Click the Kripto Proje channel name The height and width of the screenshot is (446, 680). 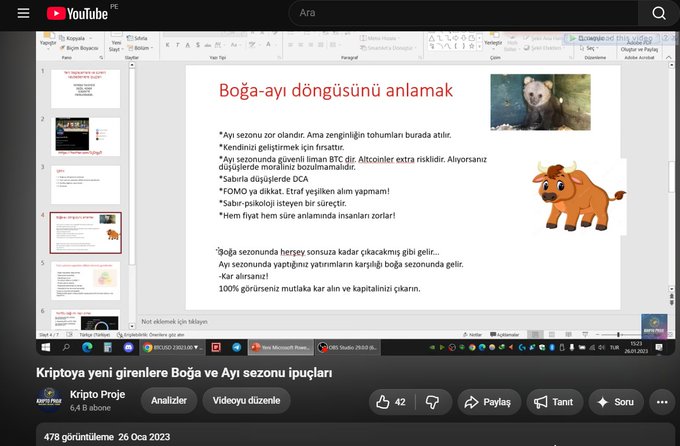click(x=98, y=394)
